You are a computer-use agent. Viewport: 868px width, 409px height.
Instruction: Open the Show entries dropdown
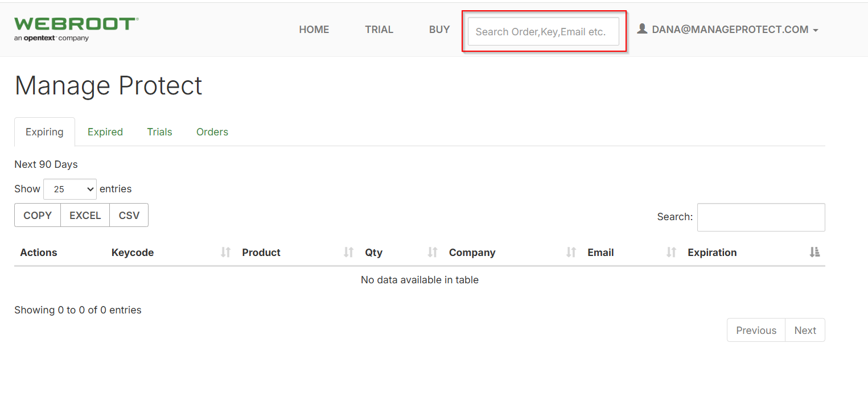click(x=70, y=189)
